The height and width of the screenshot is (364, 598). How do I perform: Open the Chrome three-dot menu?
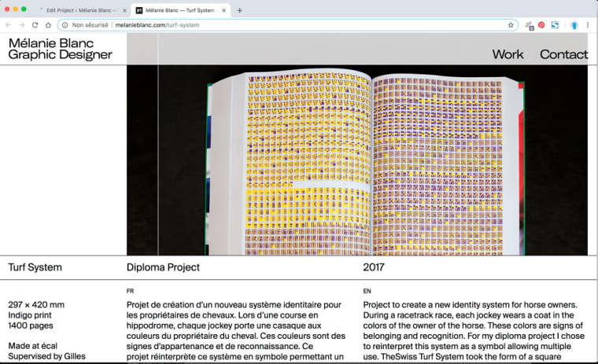click(588, 25)
